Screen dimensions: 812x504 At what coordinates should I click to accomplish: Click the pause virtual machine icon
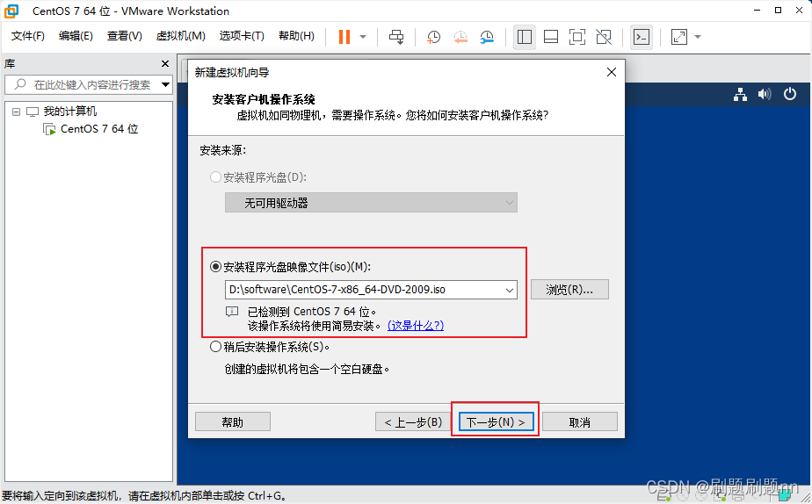(x=344, y=37)
